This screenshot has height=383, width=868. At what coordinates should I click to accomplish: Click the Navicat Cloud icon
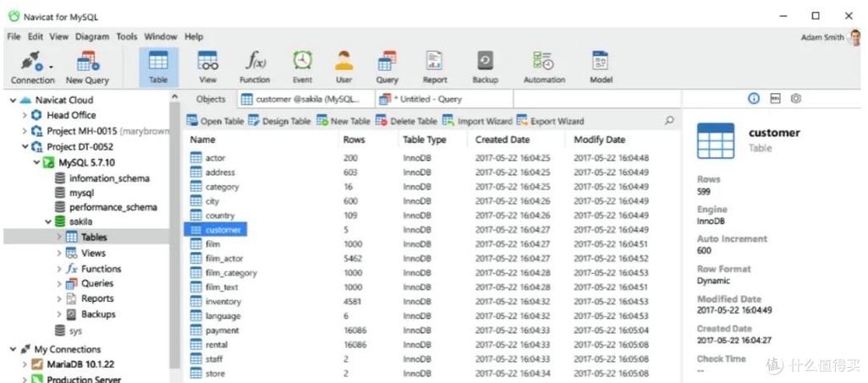(25, 100)
